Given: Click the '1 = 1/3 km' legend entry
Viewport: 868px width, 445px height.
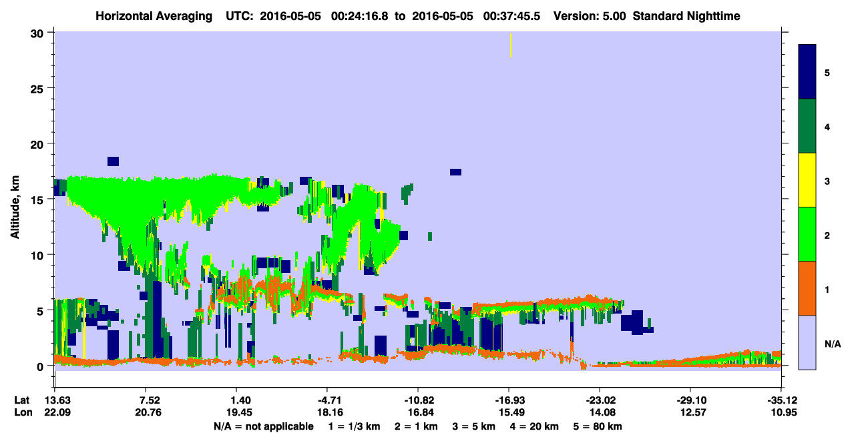Looking at the screenshot, I should pyautogui.click(x=354, y=426).
